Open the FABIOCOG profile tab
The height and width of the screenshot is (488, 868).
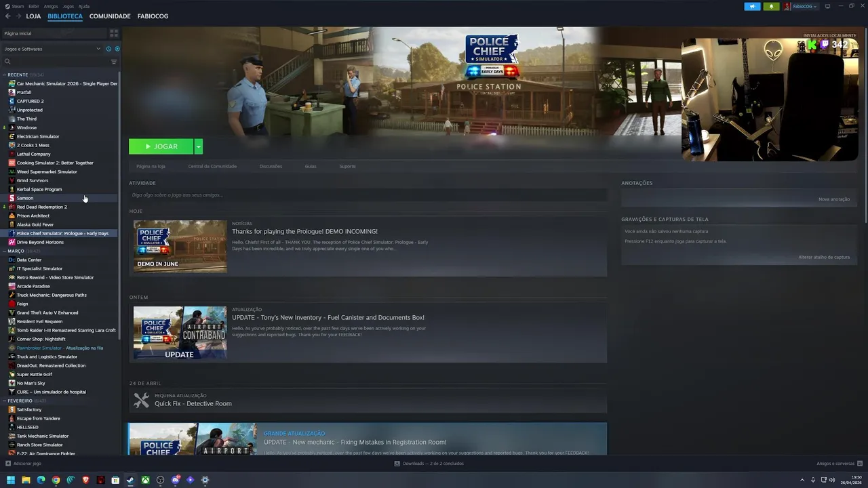tap(153, 16)
